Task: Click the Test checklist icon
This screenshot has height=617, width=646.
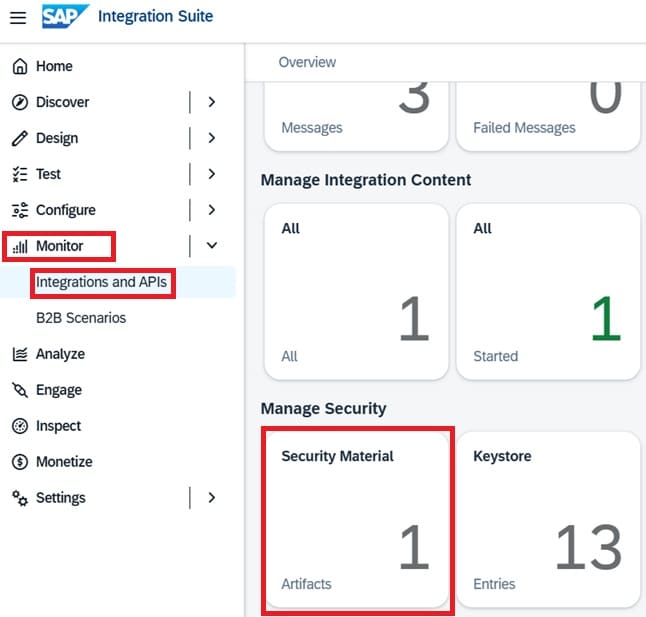Action: tap(19, 174)
